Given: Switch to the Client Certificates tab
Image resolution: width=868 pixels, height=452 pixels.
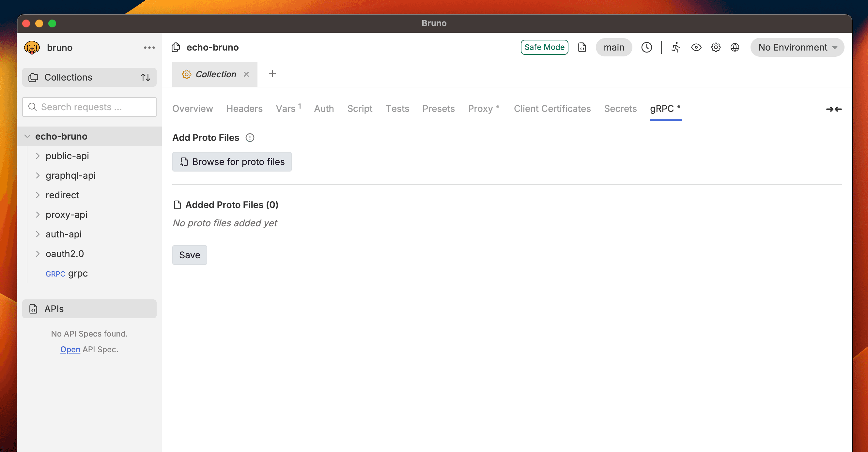Looking at the screenshot, I should (x=552, y=109).
